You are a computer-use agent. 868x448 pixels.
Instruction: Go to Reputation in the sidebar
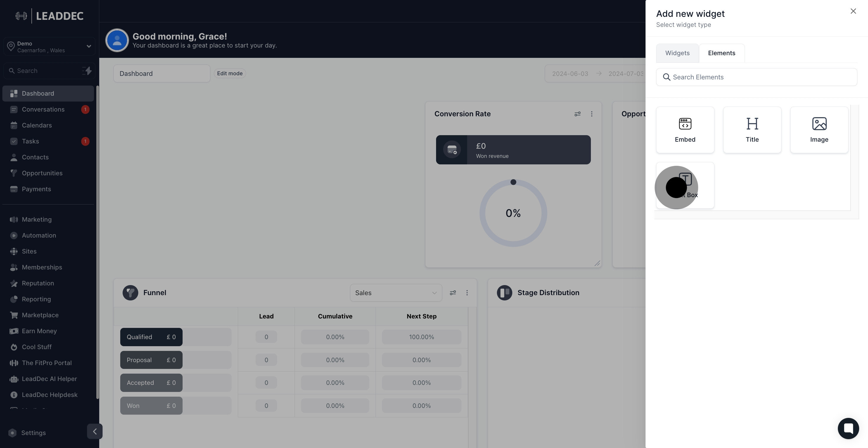coord(48,283)
